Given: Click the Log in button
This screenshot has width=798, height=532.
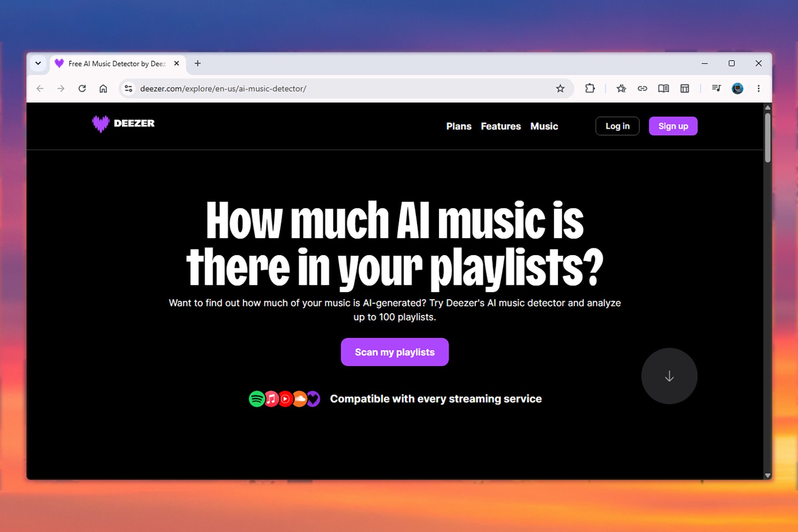Looking at the screenshot, I should click(617, 126).
